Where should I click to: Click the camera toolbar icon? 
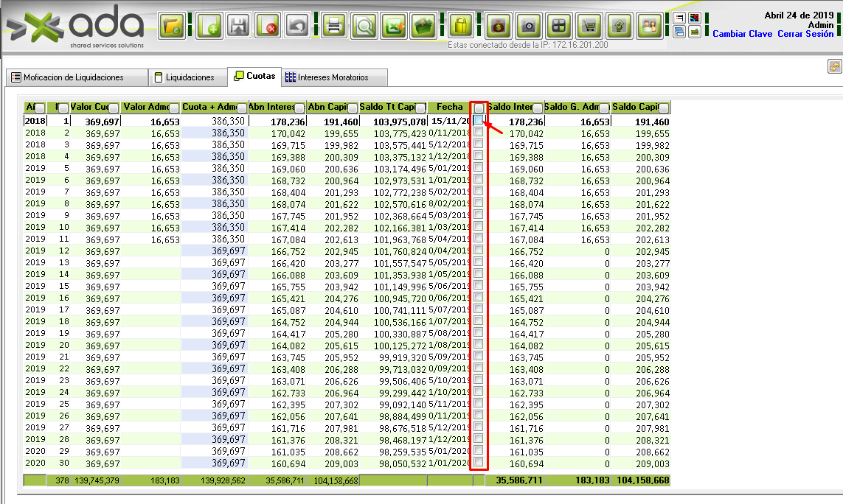528,27
